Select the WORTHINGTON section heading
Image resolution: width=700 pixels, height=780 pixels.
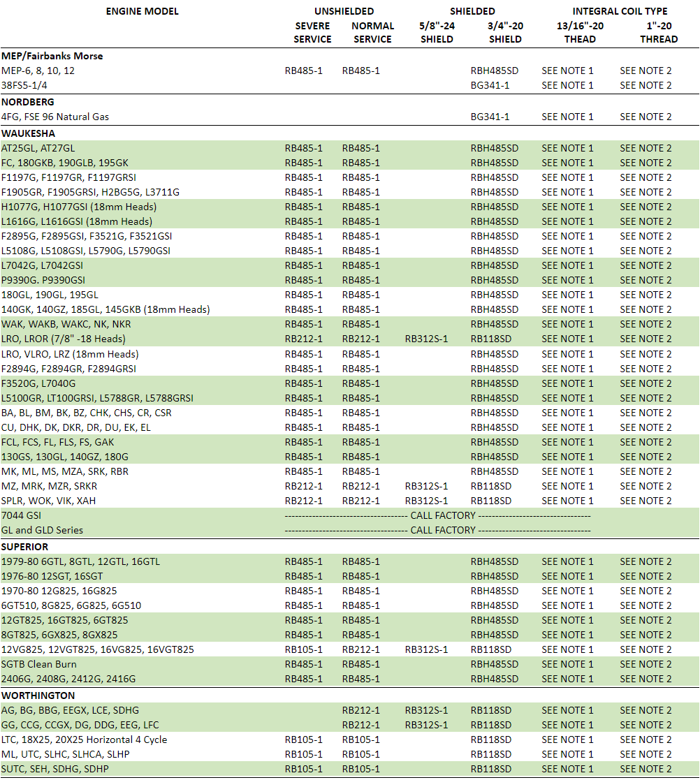pos(38,696)
